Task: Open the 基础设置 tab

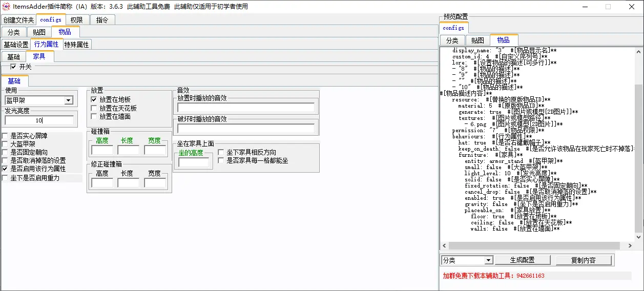Action: pyautogui.click(x=16, y=45)
